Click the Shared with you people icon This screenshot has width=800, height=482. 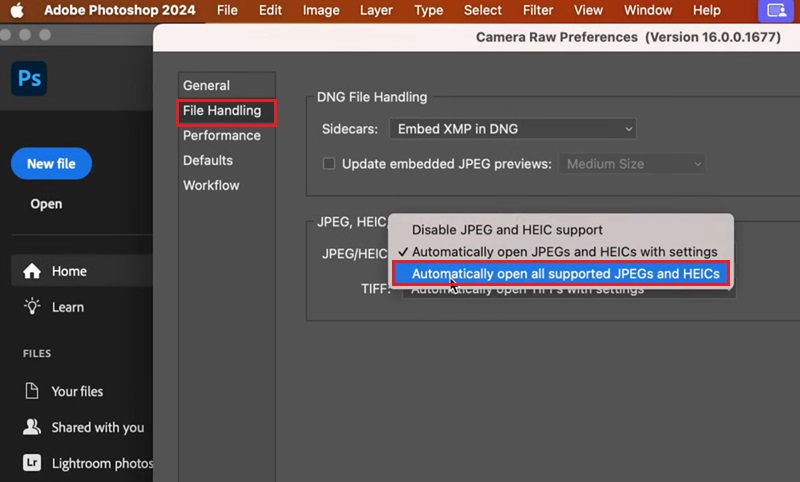pyautogui.click(x=32, y=427)
